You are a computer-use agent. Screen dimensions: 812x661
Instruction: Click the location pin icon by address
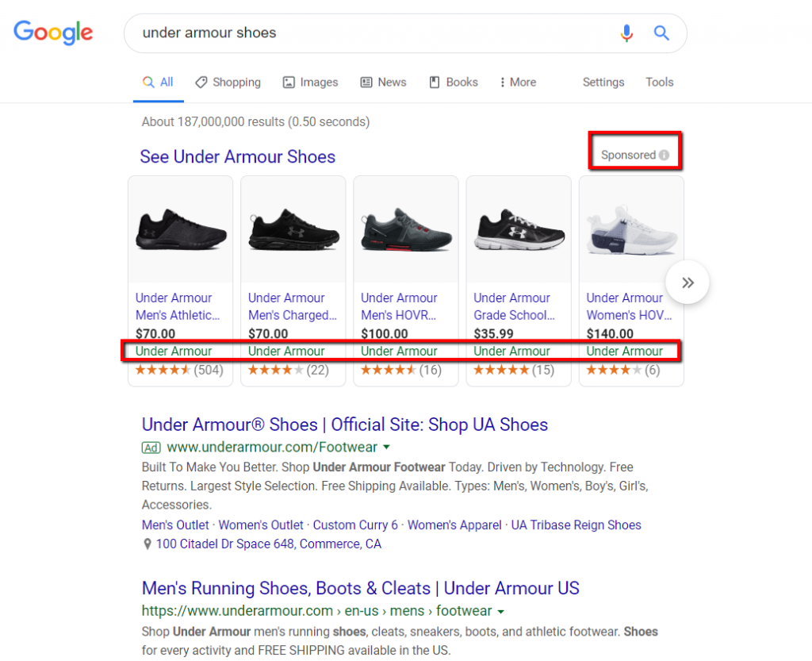coord(147,544)
